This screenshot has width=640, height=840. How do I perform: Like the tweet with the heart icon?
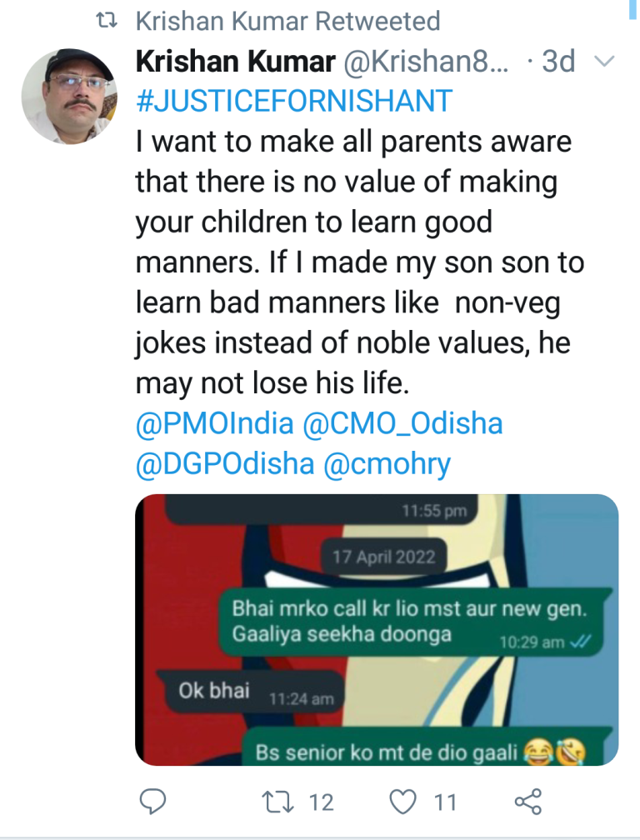[403, 802]
